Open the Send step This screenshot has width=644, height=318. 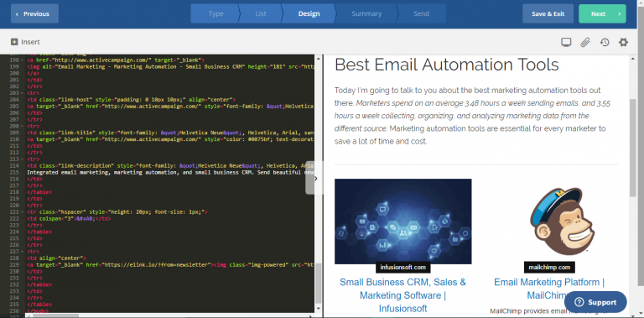(422, 13)
